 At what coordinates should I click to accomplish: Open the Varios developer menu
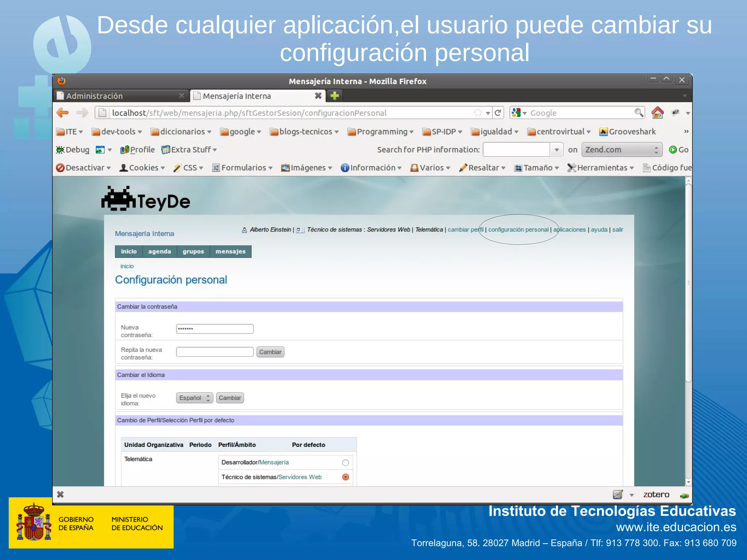[430, 168]
